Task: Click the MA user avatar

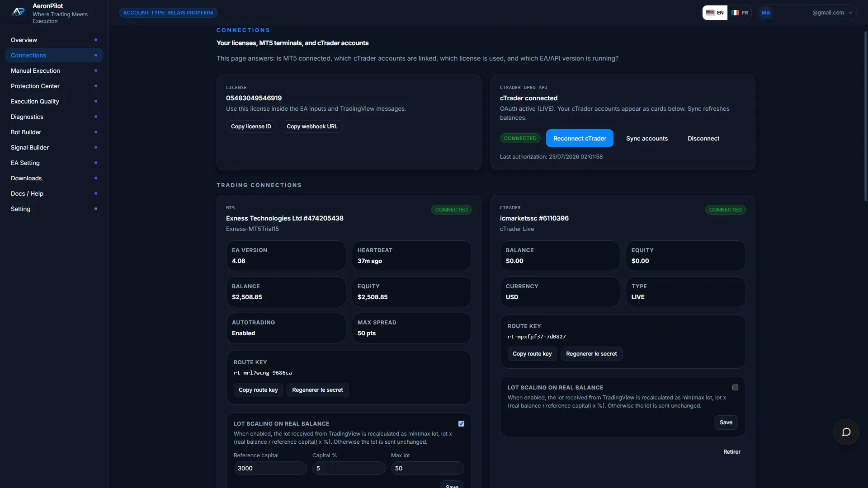Action: tap(766, 13)
